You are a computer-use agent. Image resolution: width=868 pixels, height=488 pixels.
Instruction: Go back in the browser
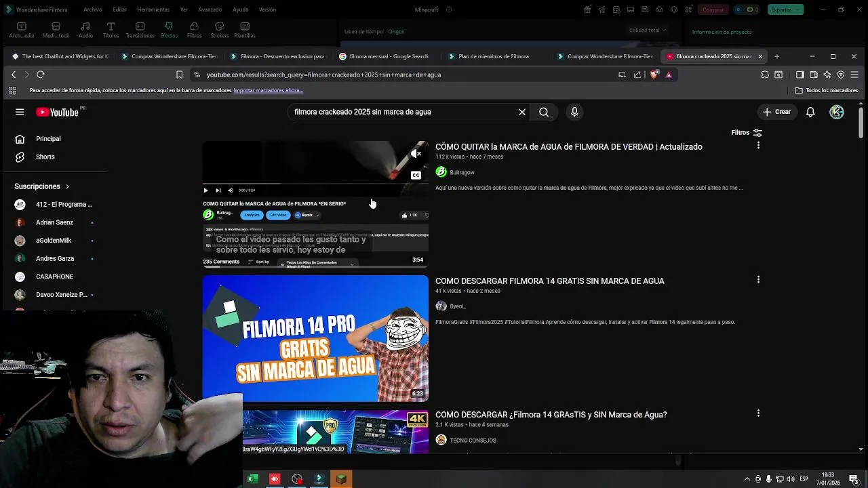point(14,75)
